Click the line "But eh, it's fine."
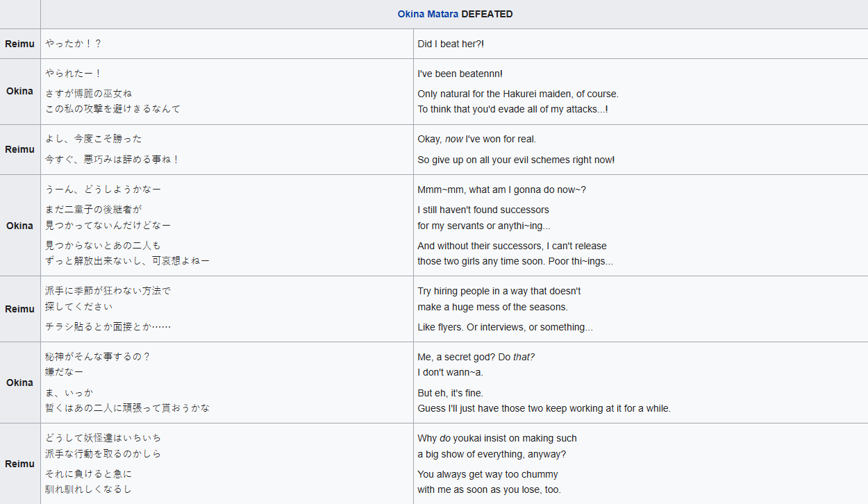This screenshot has height=504, width=868. [x=450, y=393]
